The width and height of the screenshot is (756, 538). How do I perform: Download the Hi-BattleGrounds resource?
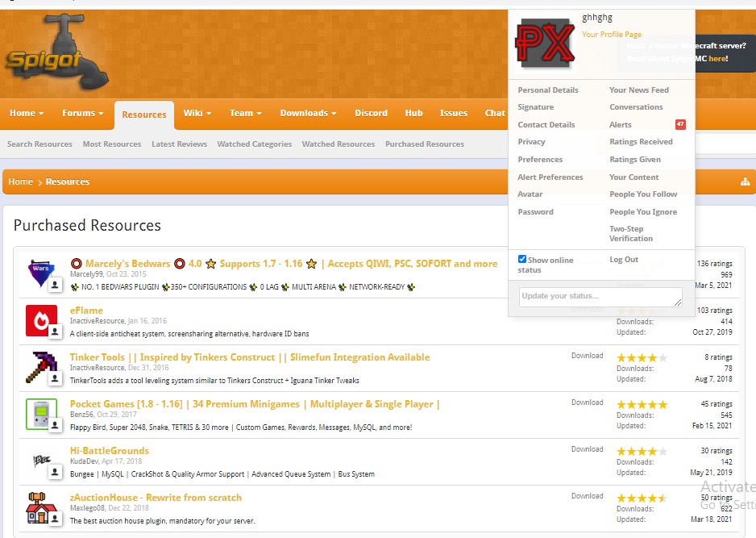click(x=588, y=449)
